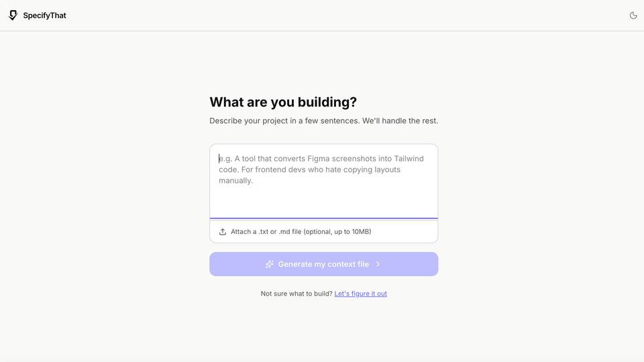The image size is (644, 362).
Task: Click the empty area below the placeholder text
Action: [x=323, y=202]
